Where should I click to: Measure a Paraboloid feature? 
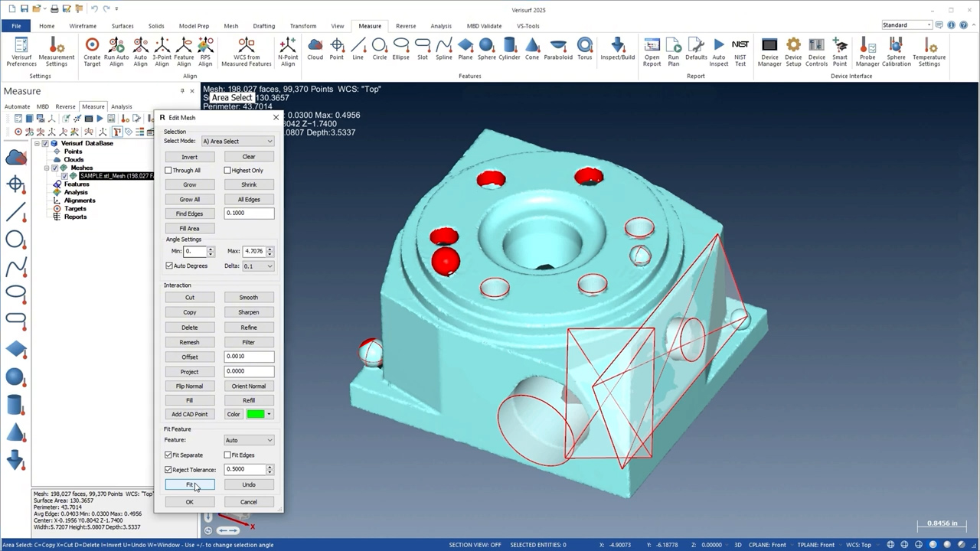(x=558, y=49)
